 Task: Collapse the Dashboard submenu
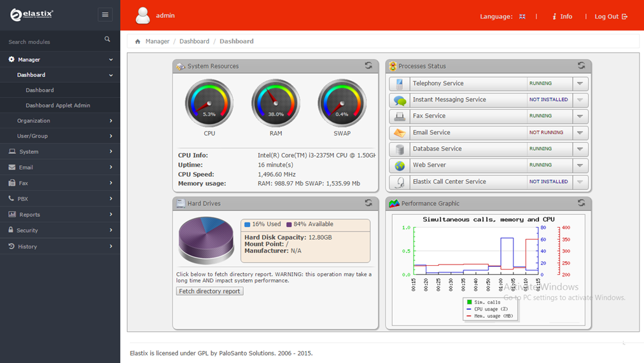coord(60,75)
